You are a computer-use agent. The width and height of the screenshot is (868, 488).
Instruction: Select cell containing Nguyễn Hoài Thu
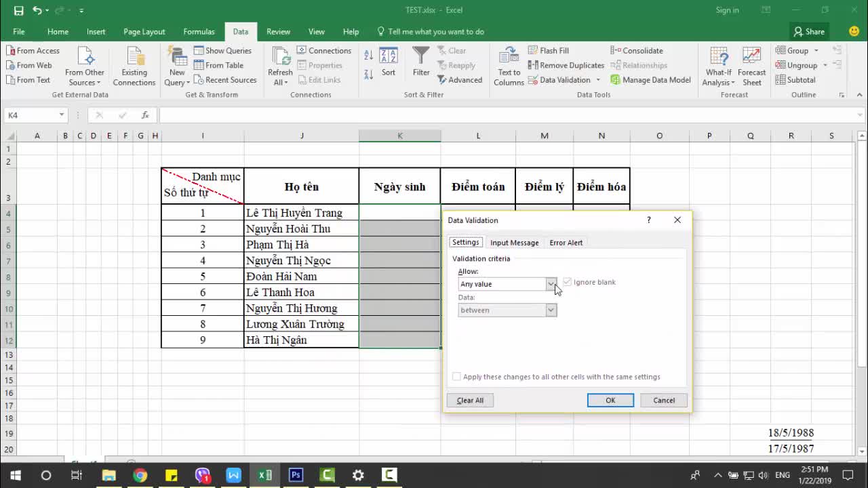pos(301,228)
